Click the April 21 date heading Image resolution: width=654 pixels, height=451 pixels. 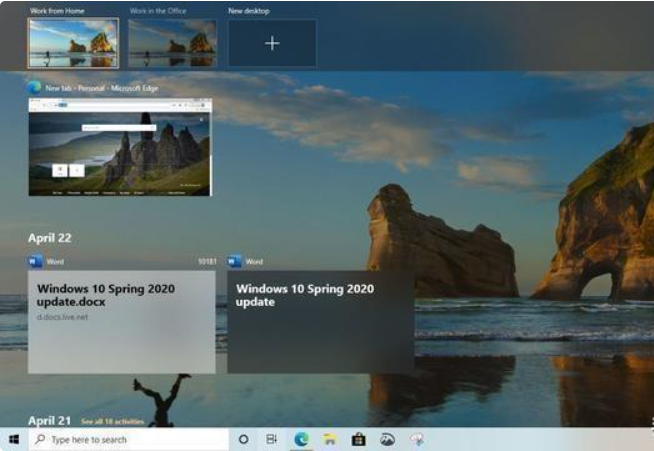click(x=50, y=421)
